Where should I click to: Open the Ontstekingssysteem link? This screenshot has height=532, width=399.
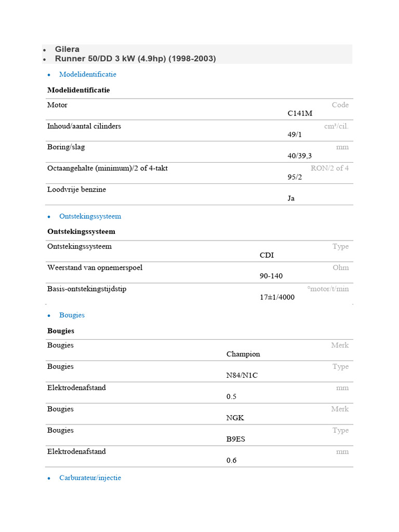tap(90, 216)
